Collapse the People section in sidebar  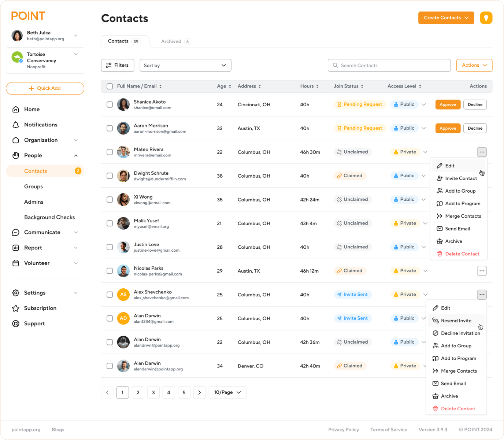tap(76, 155)
